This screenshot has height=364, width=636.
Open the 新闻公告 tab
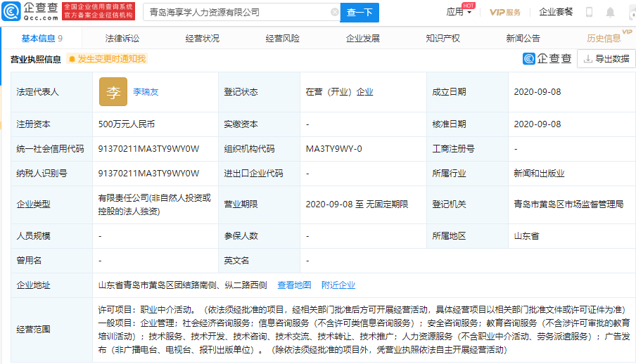point(523,39)
